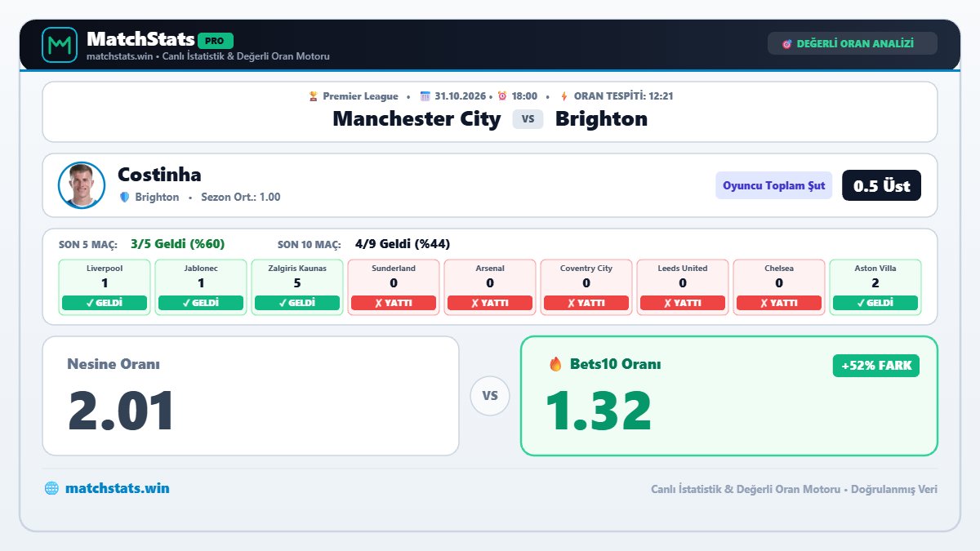The image size is (980, 551).
Task: Select the Manchester City team name
Action: pyautogui.click(x=416, y=118)
